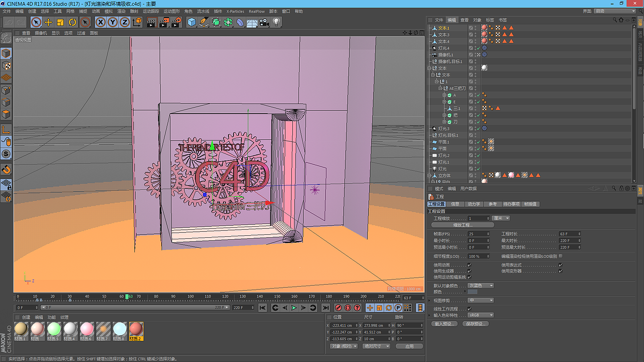Toggle green enable check for 灯光.4
Image resolution: width=644 pixels, height=362 pixels.
click(x=478, y=48)
